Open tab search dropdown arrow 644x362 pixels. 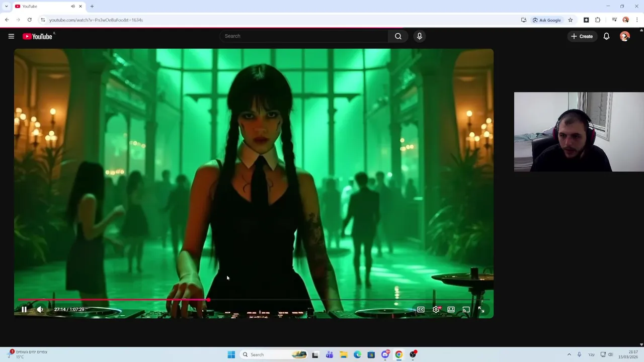click(x=6, y=7)
